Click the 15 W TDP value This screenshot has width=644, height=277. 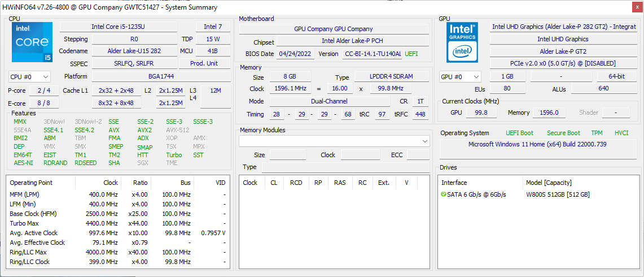pyautogui.click(x=213, y=39)
